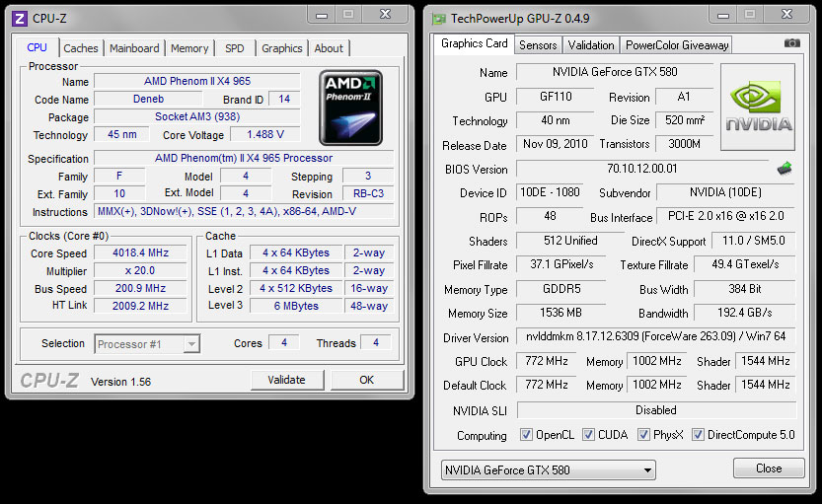822x504 pixels.
Task: Click the NVIDIA logo in GPU-Z
Action: (758, 107)
